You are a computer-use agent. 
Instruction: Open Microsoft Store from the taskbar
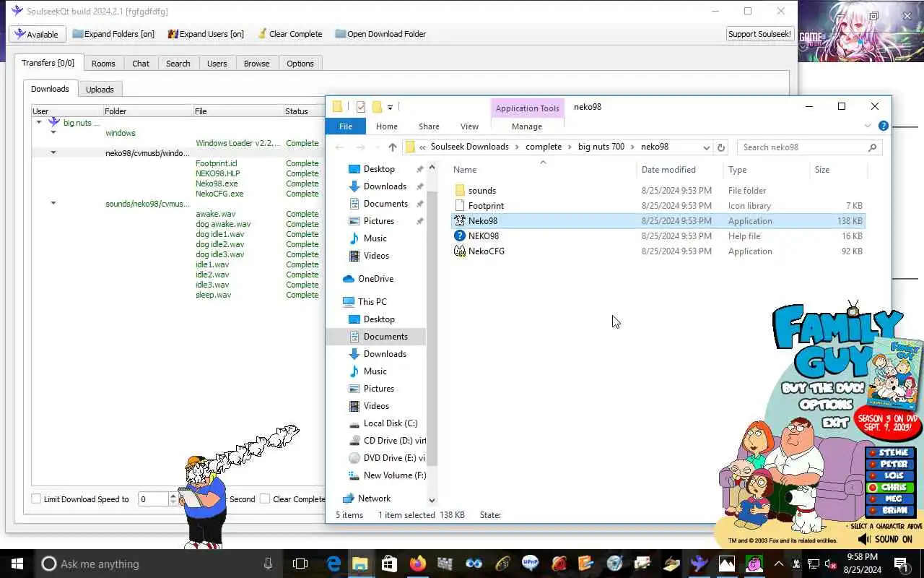click(x=388, y=564)
